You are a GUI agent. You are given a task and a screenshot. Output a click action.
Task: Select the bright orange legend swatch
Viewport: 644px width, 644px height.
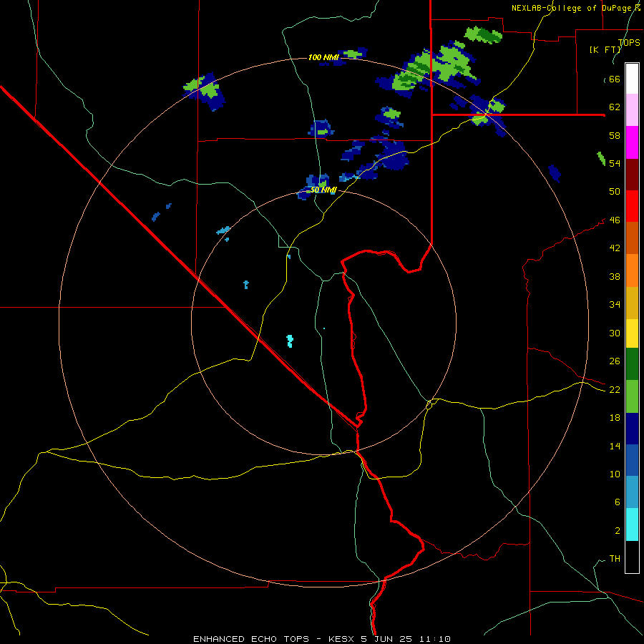click(x=632, y=270)
